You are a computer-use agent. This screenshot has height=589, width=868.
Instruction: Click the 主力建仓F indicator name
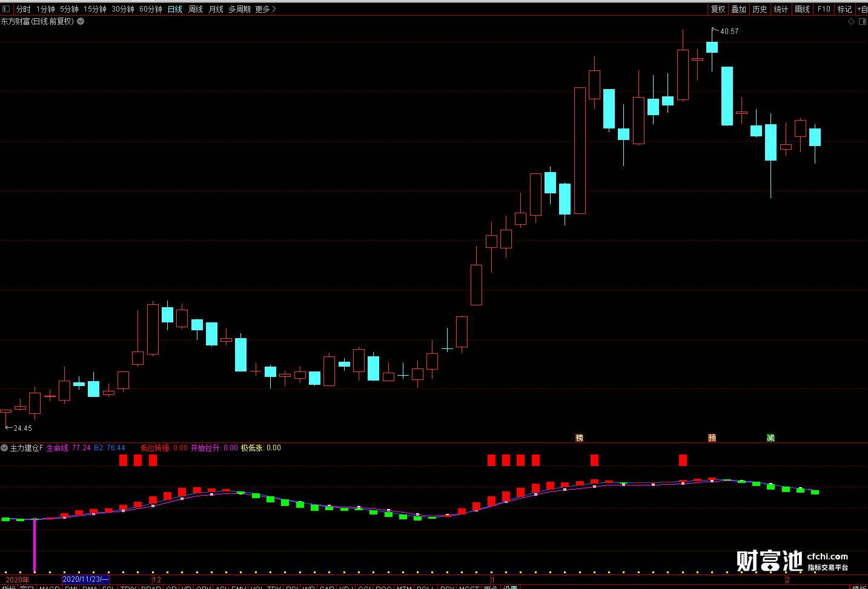point(27,448)
